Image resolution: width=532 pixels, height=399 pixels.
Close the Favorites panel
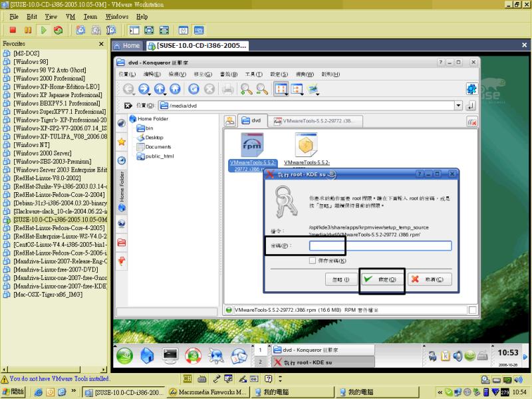101,44
